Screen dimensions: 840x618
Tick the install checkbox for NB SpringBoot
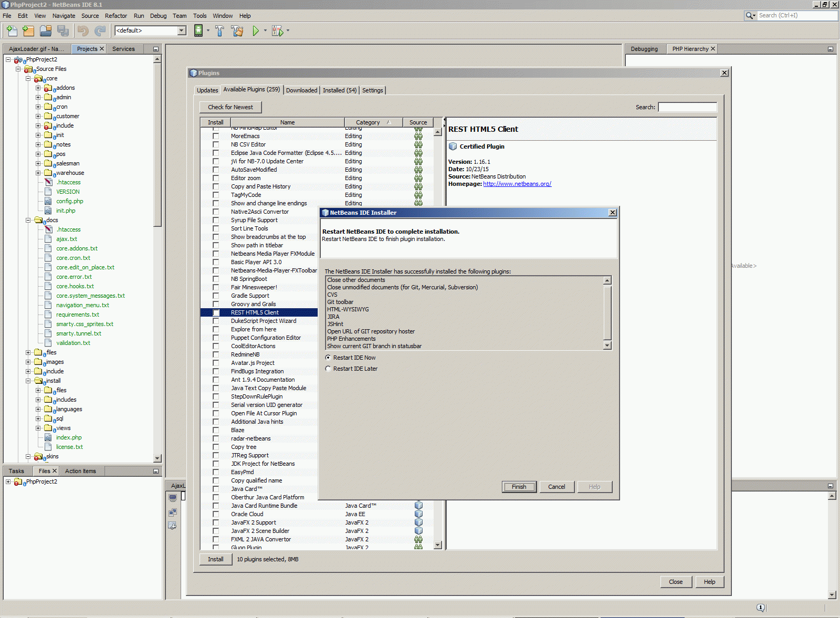[216, 279]
